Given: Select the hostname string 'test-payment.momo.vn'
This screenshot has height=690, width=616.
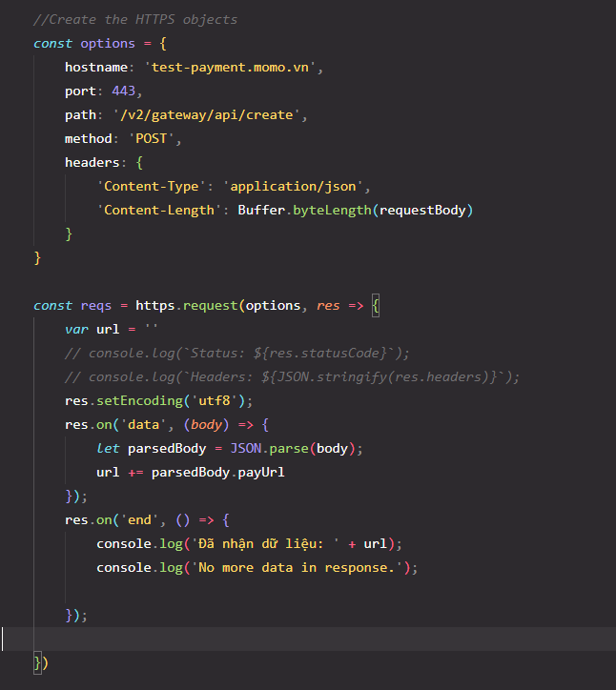Looking at the screenshot, I should (230, 68).
